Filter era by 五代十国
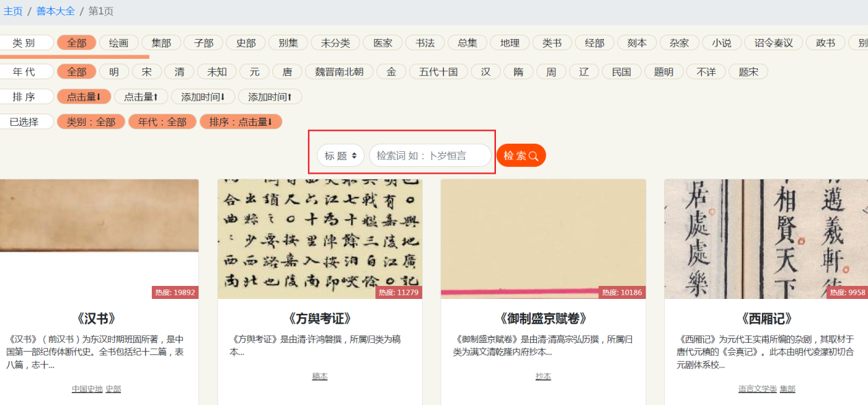 click(438, 71)
